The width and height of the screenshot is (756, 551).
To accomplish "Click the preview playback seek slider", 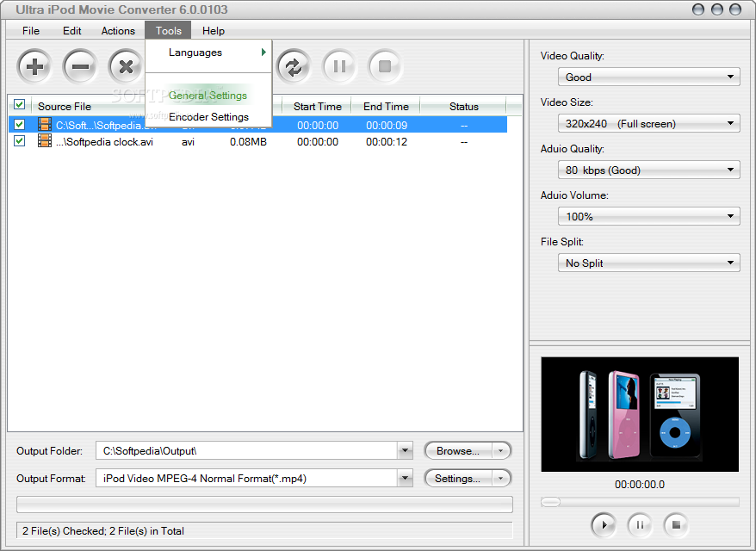I will [x=640, y=502].
